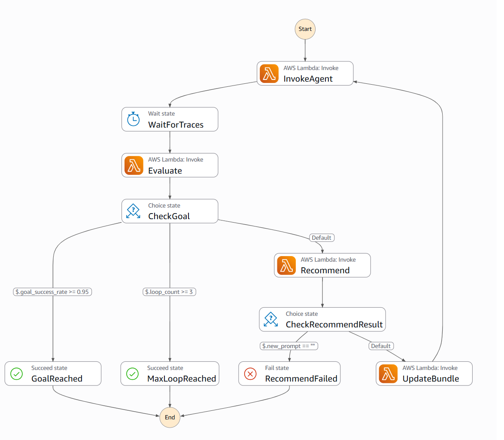Click the CheckGoal choice diamond icon
Image resolution: width=504 pixels, height=440 pixels.
[x=134, y=211]
